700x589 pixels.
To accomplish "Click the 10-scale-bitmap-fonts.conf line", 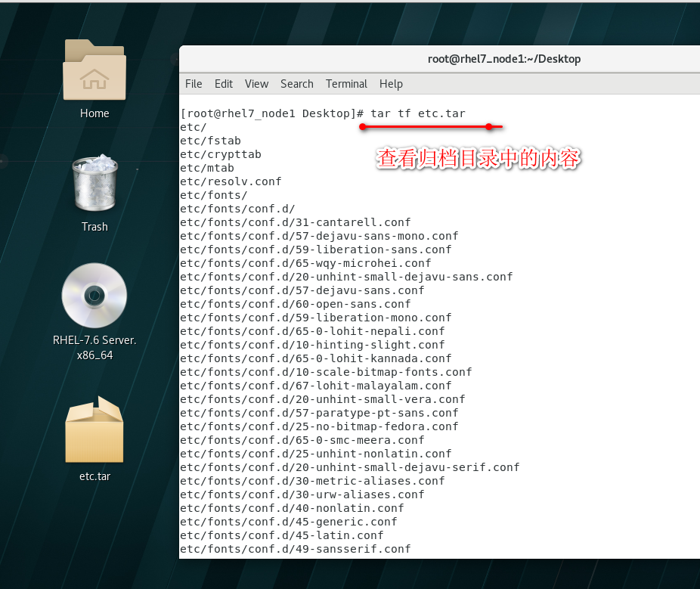I will pyautogui.click(x=326, y=373).
